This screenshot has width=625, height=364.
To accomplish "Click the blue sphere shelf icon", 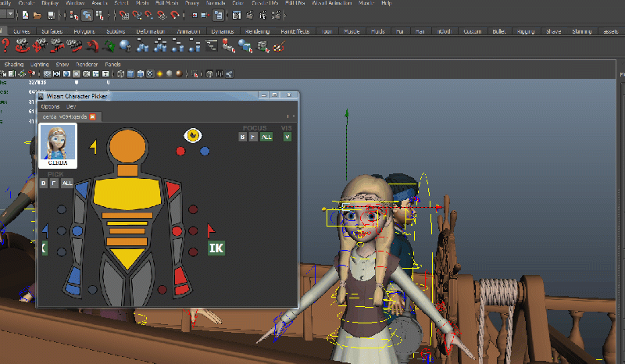I will [124, 46].
